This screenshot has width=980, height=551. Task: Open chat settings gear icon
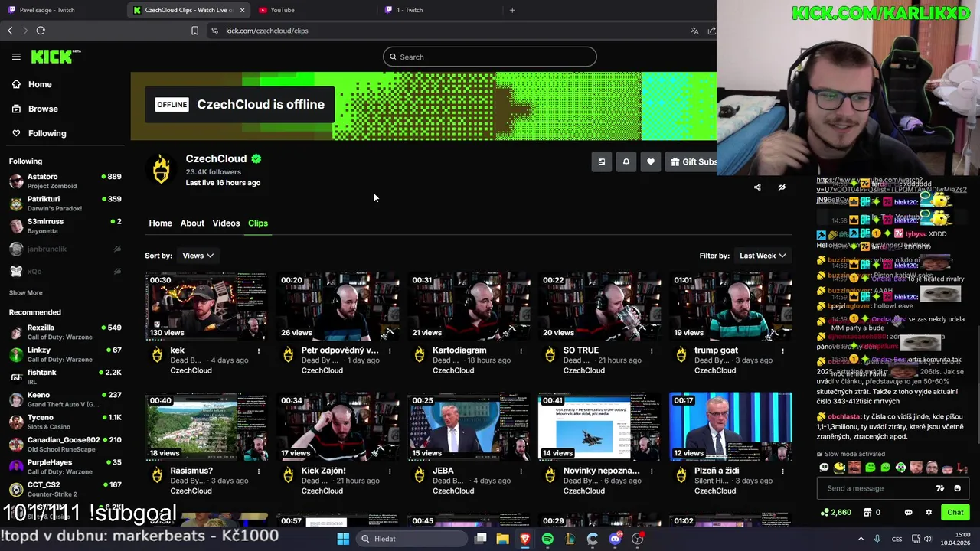click(929, 512)
